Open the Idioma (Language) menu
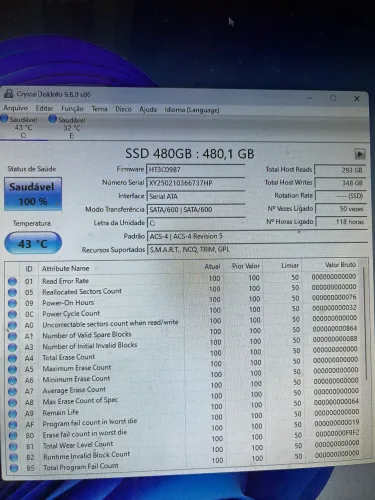The height and width of the screenshot is (500, 375). click(192, 110)
